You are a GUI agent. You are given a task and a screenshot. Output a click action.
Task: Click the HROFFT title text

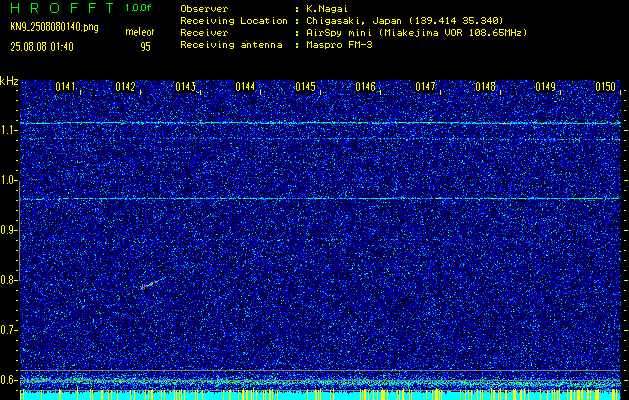(63, 8)
